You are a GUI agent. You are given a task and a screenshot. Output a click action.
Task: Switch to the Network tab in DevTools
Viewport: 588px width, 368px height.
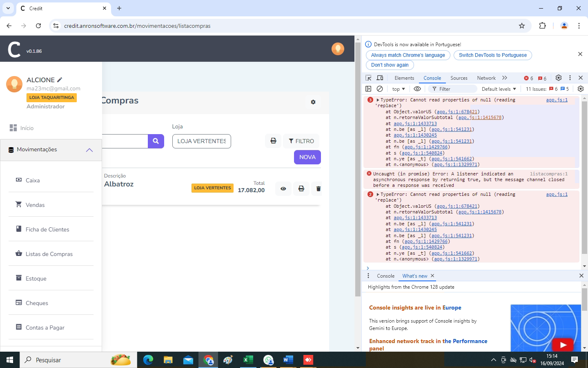pos(486,78)
